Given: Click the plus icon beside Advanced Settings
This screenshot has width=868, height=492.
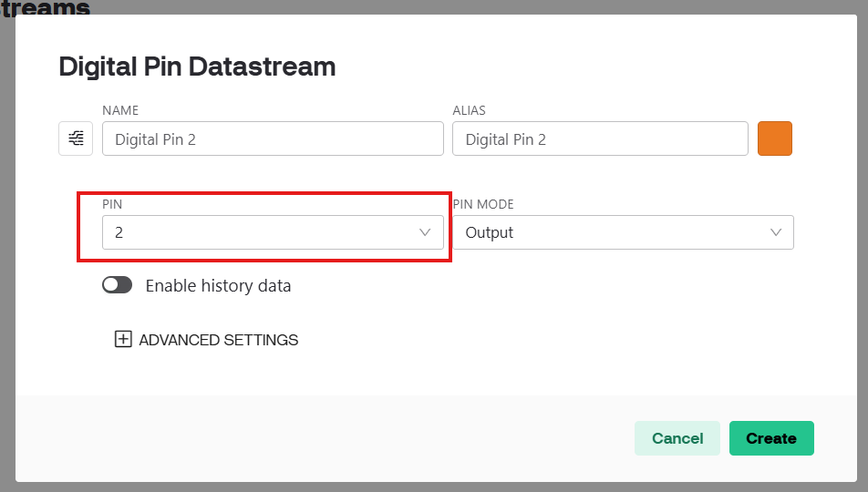Looking at the screenshot, I should pos(123,340).
